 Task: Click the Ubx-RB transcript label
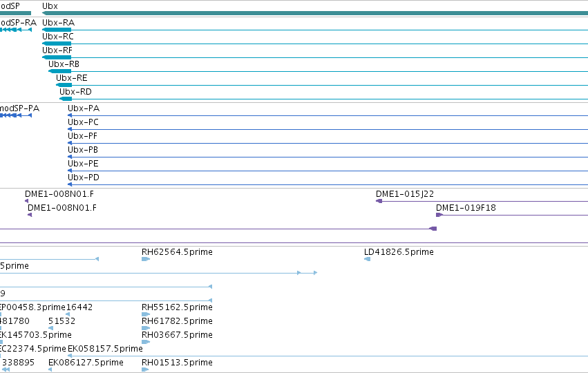[64, 64]
